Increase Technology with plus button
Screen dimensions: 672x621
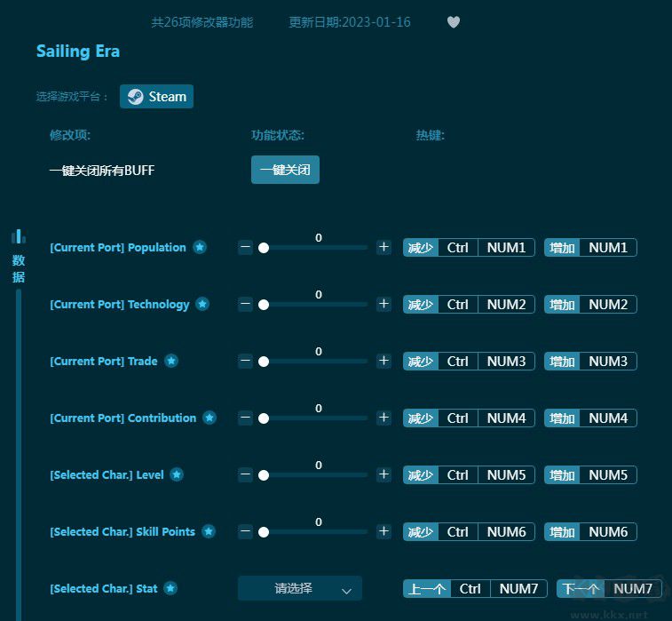[383, 304]
